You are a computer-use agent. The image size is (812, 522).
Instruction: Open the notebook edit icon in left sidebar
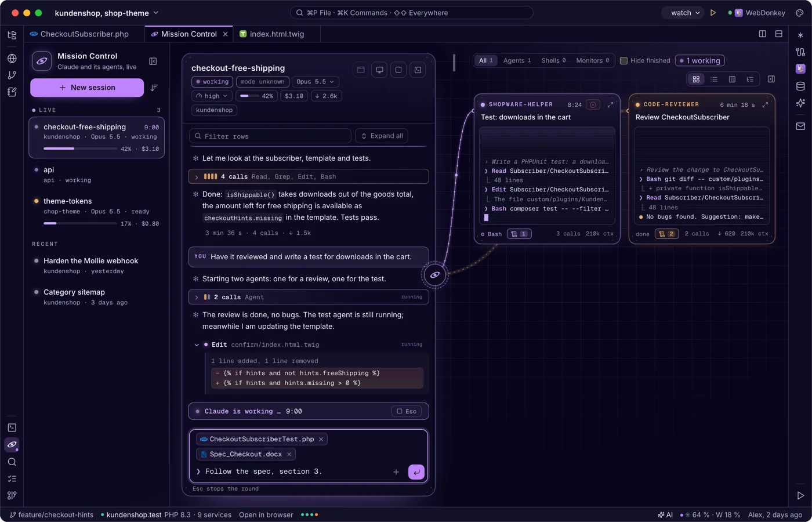click(x=12, y=92)
